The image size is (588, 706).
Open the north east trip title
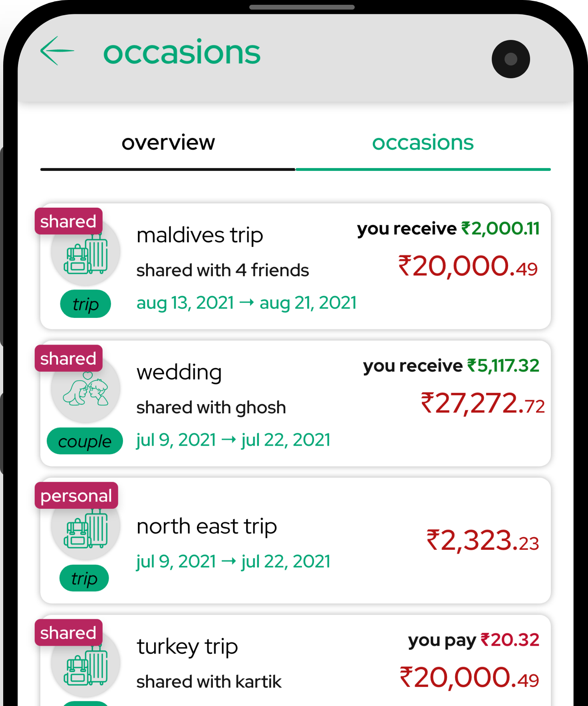click(x=207, y=527)
